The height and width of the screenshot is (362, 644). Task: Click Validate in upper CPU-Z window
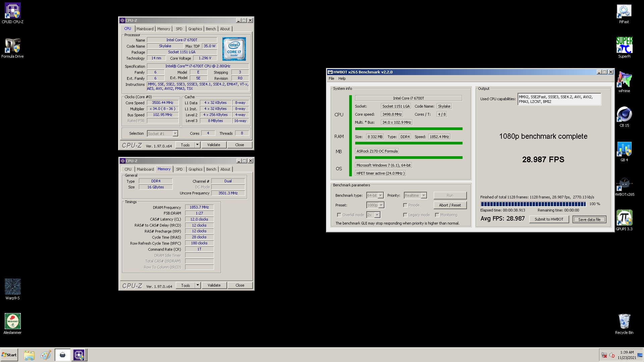[x=214, y=145]
